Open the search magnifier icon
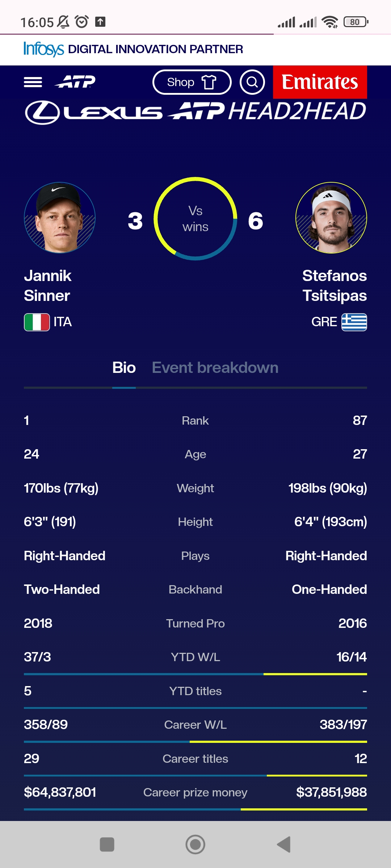The height and width of the screenshot is (868, 391). (x=252, y=82)
